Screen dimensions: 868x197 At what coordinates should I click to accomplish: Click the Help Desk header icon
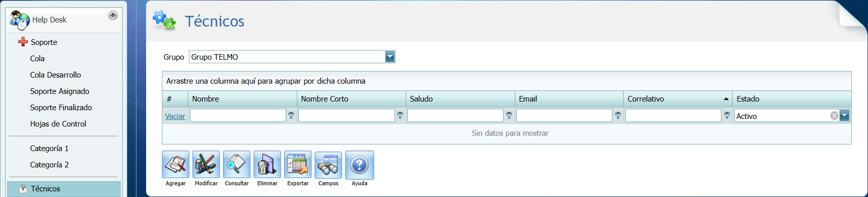point(20,20)
